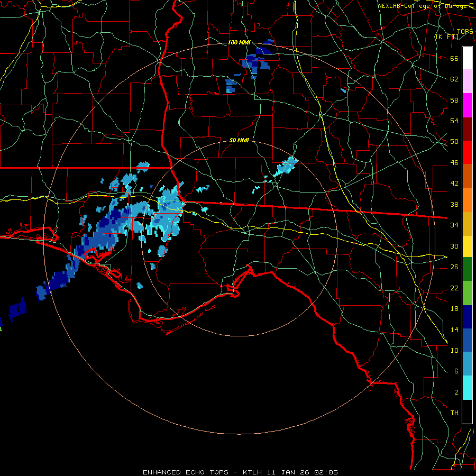Click the navy blue legend swatch
The image size is (476, 476).
click(467, 317)
